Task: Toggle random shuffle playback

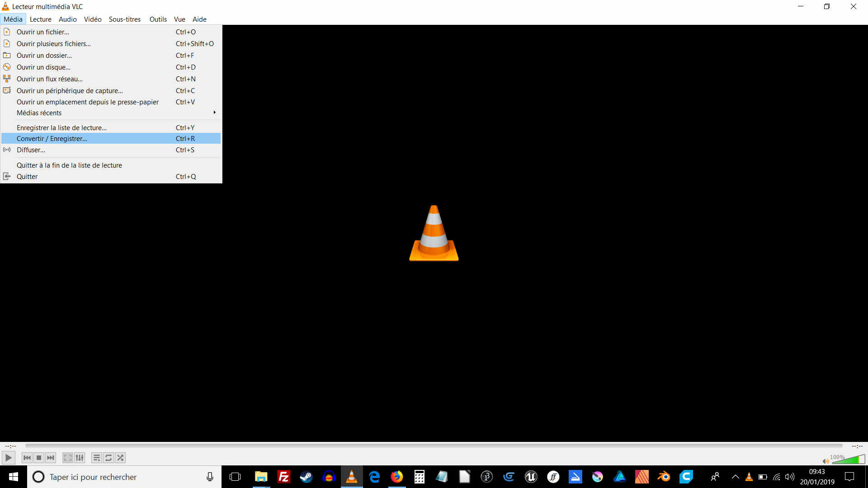Action: pos(120,458)
